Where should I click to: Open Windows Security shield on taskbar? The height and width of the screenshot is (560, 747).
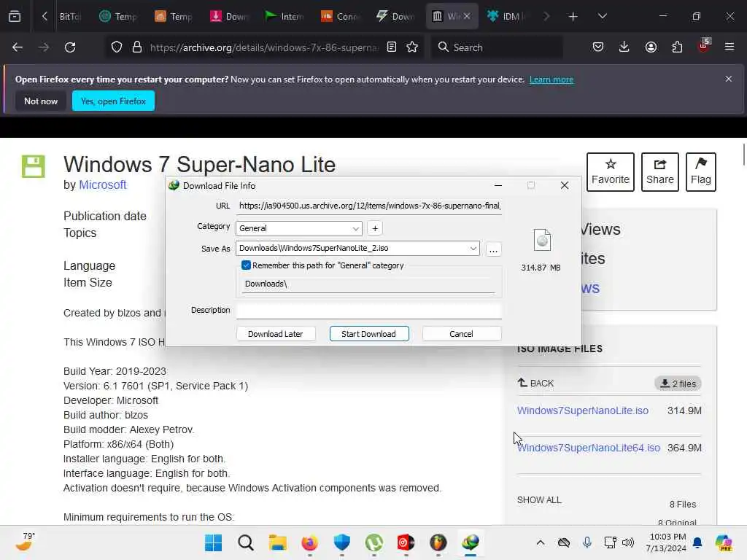pyautogui.click(x=342, y=542)
